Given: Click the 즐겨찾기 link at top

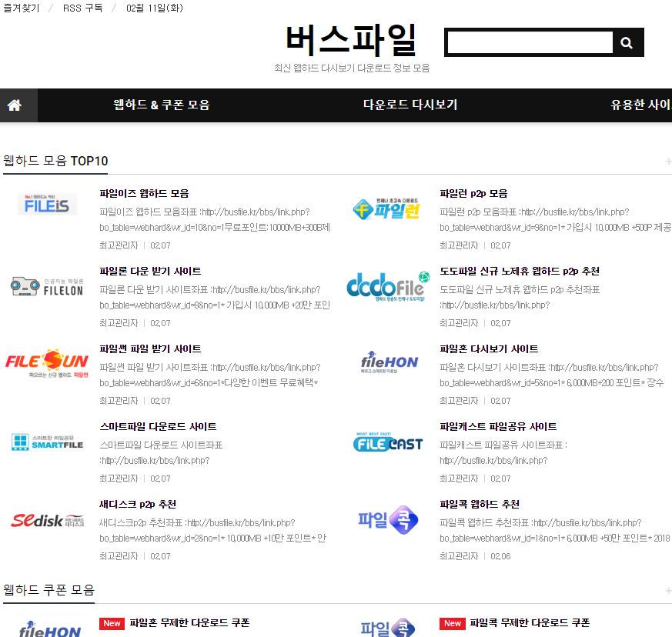Looking at the screenshot, I should tap(21, 8).
